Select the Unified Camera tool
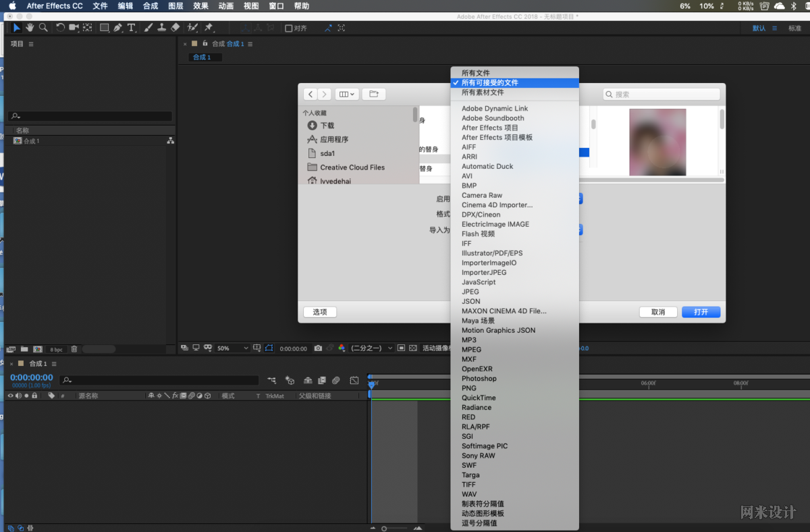This screenshot has height=532, width=810. [74, 28]
